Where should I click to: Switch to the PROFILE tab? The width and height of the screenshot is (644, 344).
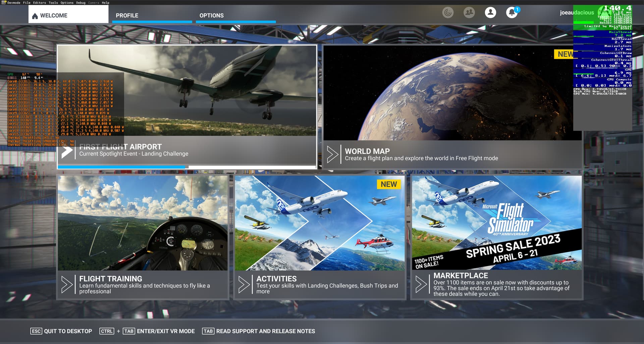[127, 15]
